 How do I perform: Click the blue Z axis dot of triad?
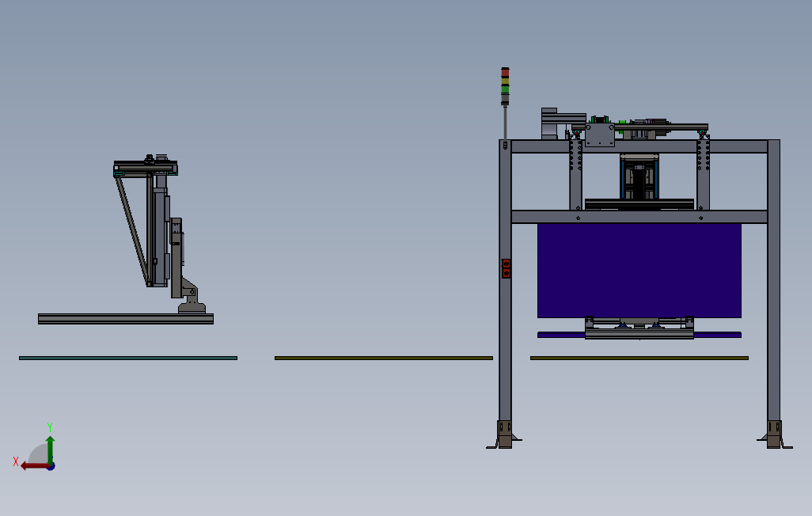tap(51, 467)
